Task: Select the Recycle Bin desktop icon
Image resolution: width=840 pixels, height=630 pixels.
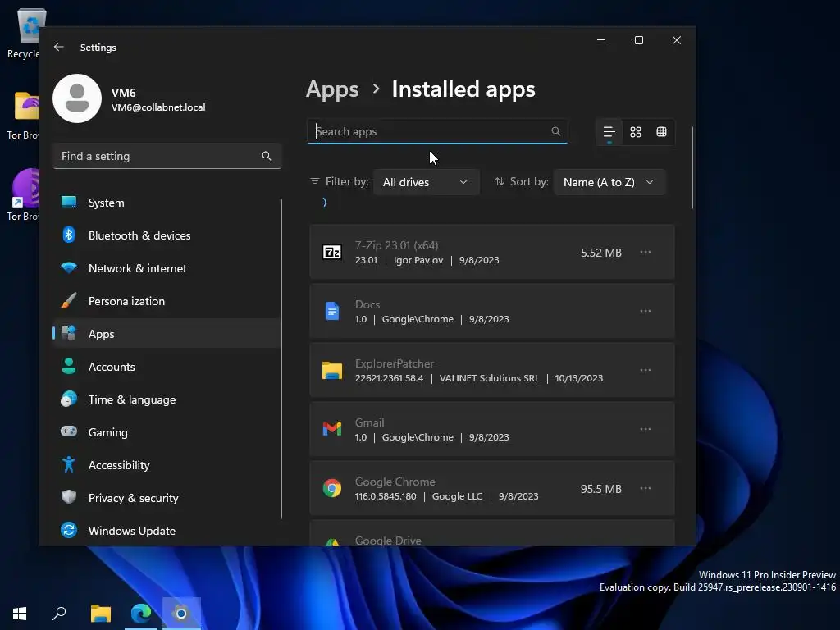Action: coord(24,33)
